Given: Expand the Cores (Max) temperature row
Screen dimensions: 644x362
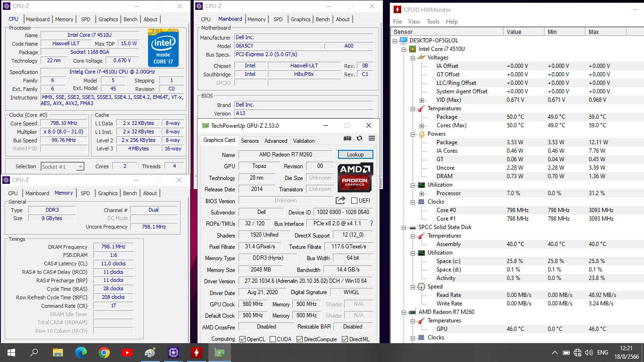Looking at the screenshot, I should click(421, 126).
